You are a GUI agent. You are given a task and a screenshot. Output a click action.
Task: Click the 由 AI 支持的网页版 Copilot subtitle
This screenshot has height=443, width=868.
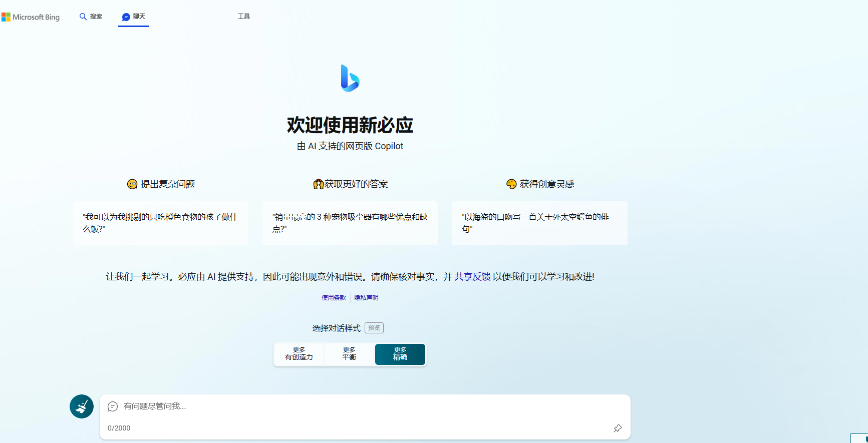[350, 146]
